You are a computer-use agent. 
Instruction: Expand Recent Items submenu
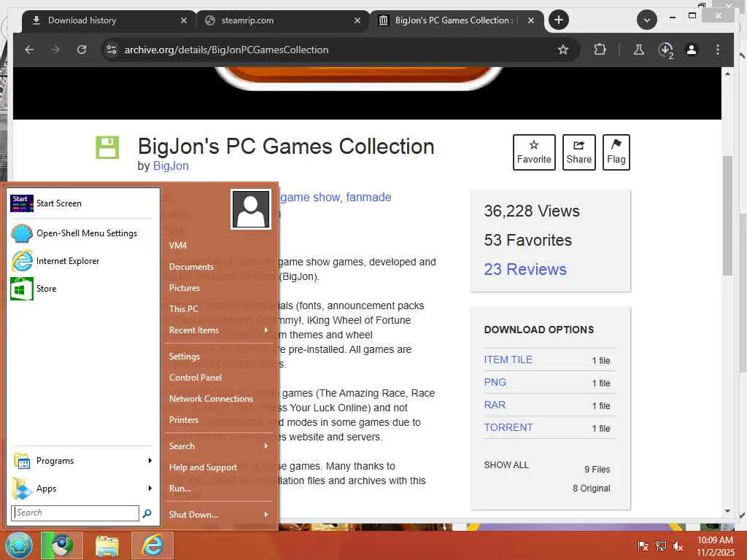219,330
